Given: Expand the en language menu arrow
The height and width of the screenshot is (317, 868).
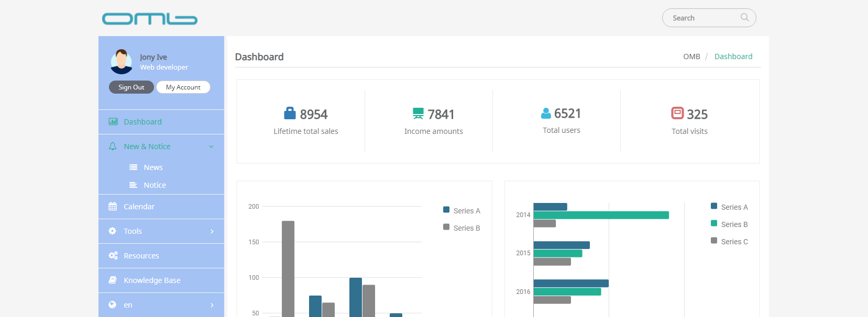Looking at the screenshot, I should point(212,305).
